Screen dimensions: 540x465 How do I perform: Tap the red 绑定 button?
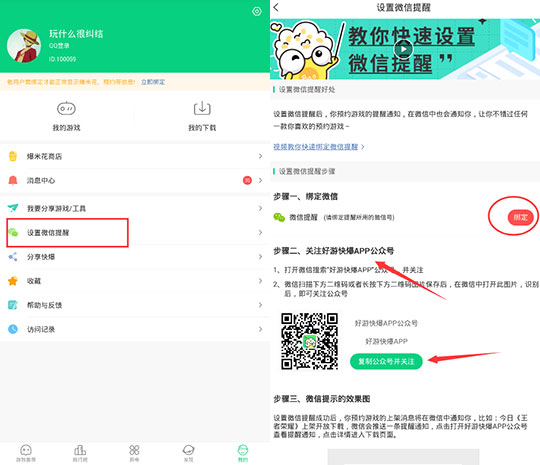pos(520,217)
